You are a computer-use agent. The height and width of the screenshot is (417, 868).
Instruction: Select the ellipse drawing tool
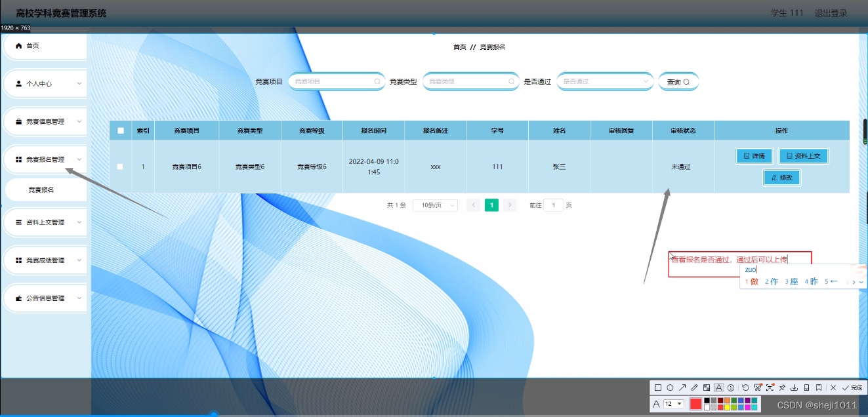[670, 387]
